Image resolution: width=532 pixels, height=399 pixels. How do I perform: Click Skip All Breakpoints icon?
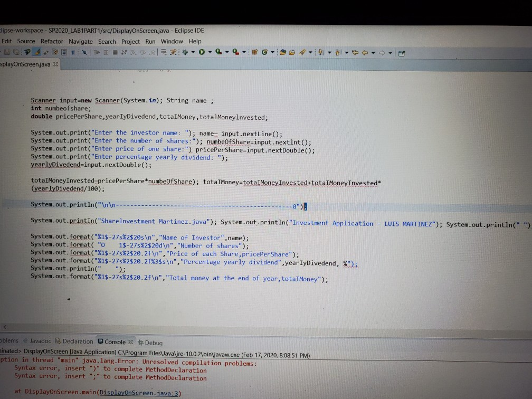click(x=84, y=52)
